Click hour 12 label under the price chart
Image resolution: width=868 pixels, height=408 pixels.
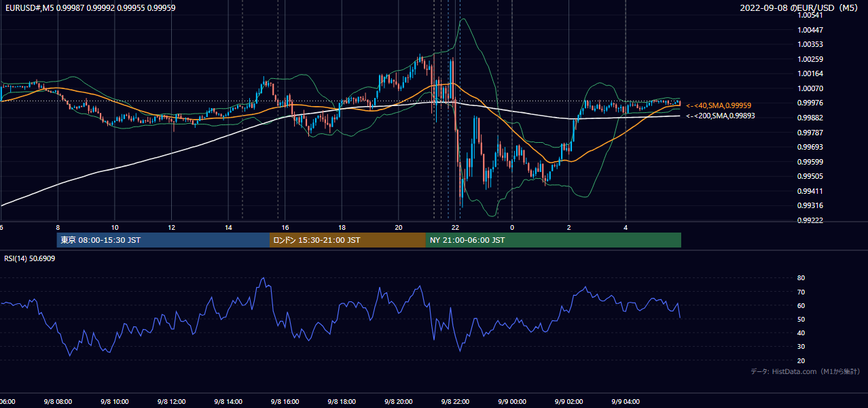click(x=172, y=228)
